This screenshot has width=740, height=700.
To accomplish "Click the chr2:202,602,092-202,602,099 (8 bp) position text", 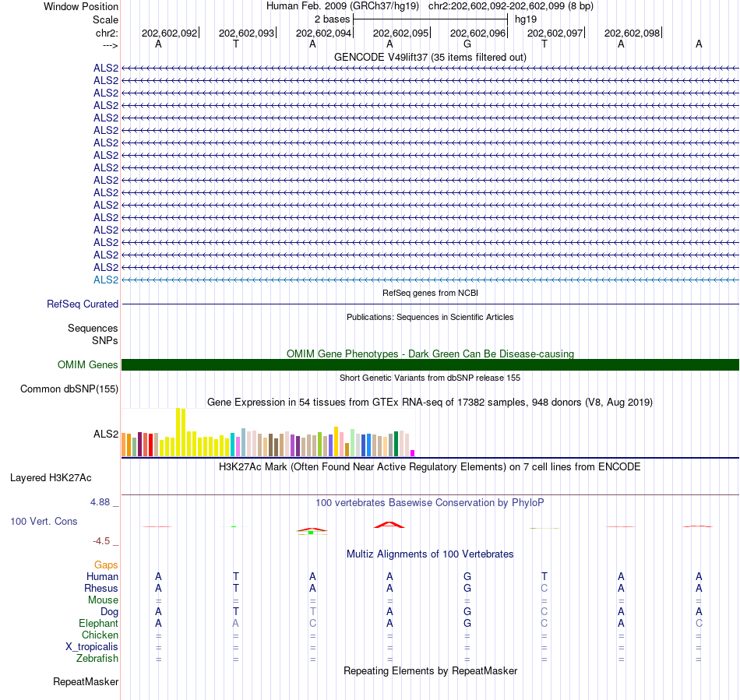I will pos(511,6).
